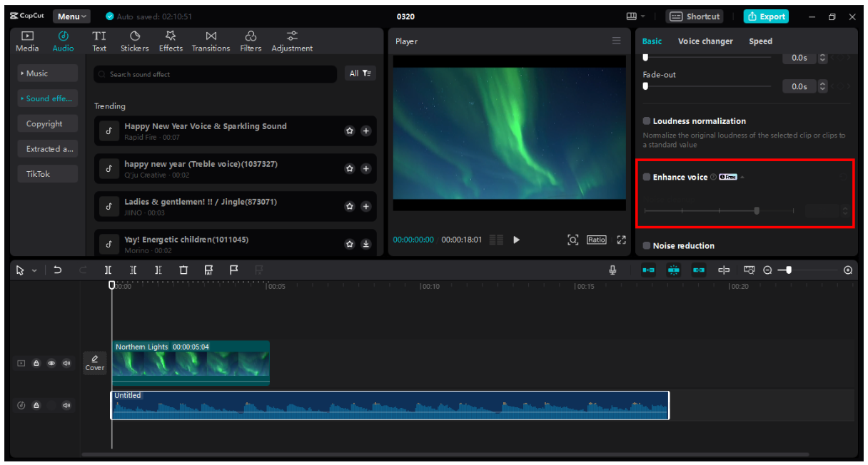Select the Audio tab

64,41
